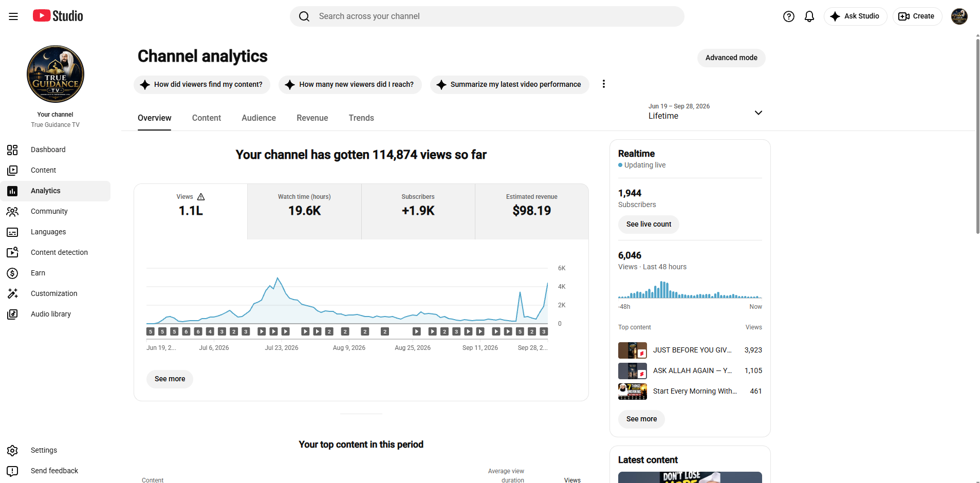Expand the Lifetime date range dropdown
Viewport: 980px width, 483px height.
(x=706, y=112)
